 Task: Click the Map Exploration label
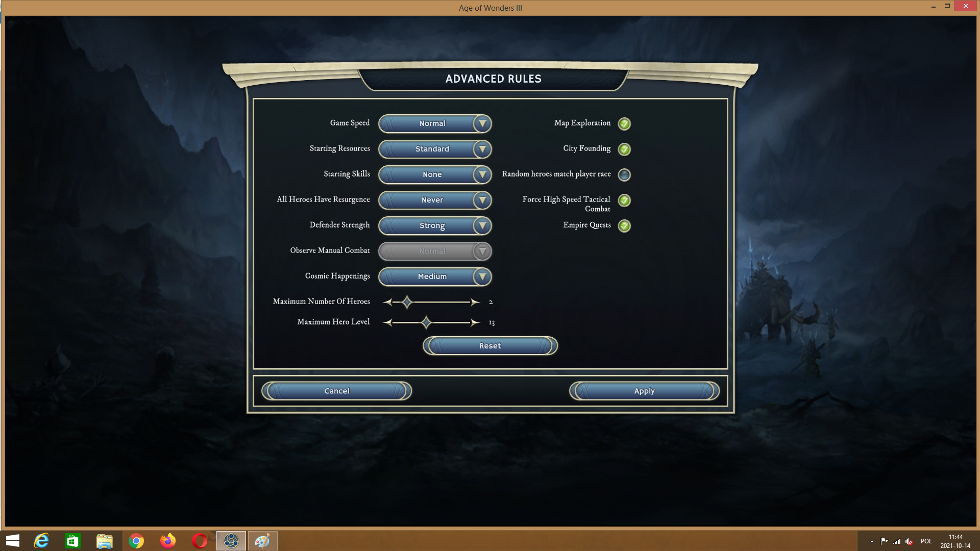(582, 123)
